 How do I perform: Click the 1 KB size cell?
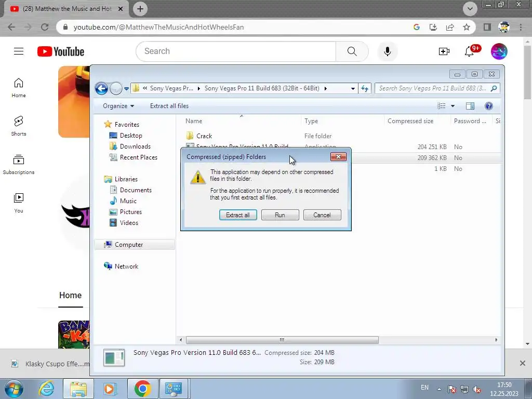[441, 169]
